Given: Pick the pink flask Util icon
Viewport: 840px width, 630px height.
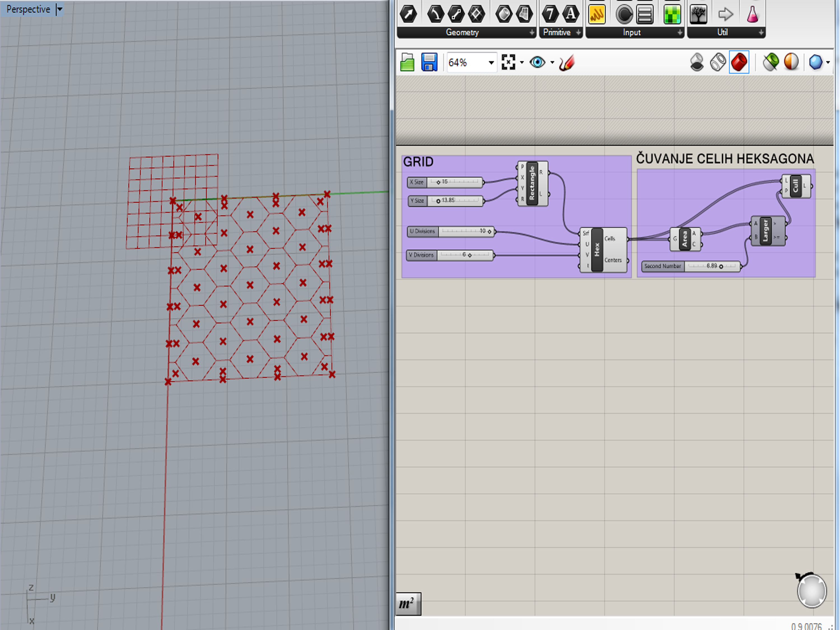Looking at the screenshot, I should coord(752,14).
